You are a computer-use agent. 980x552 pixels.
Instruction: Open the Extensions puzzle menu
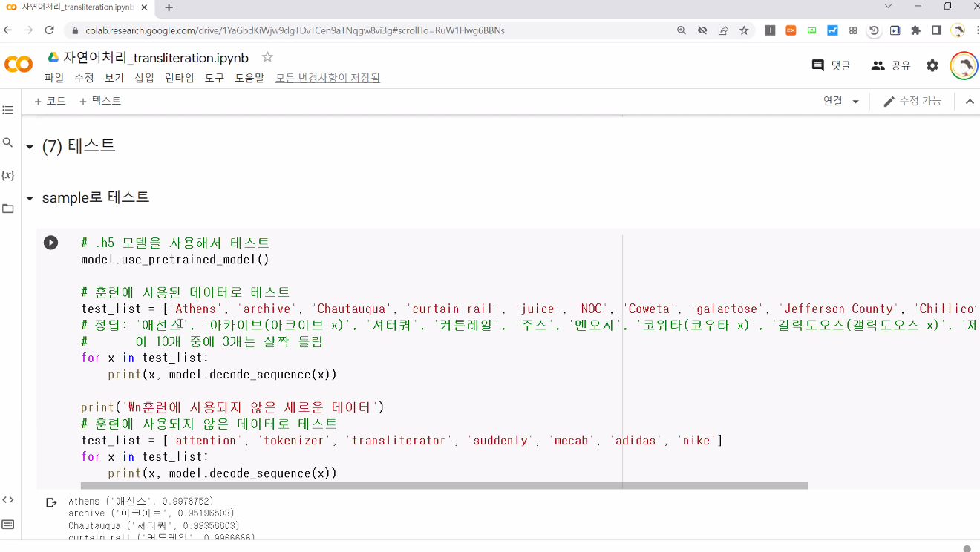(x=915, y=30)
